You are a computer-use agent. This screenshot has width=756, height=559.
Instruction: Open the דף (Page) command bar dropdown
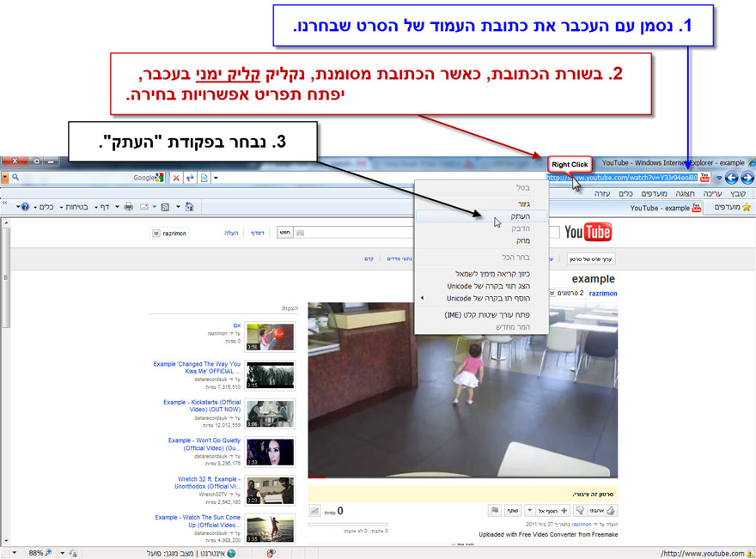click(x=101, y=207)
